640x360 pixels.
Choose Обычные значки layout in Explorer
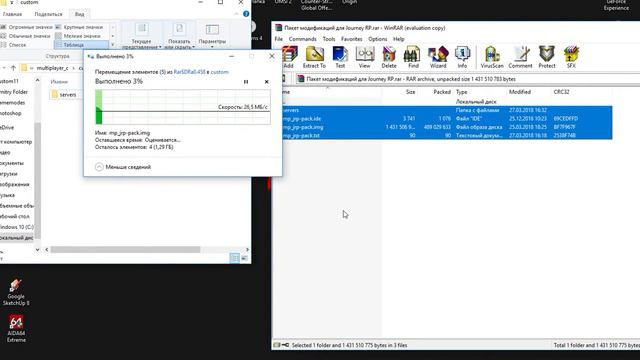coord(26,36)
